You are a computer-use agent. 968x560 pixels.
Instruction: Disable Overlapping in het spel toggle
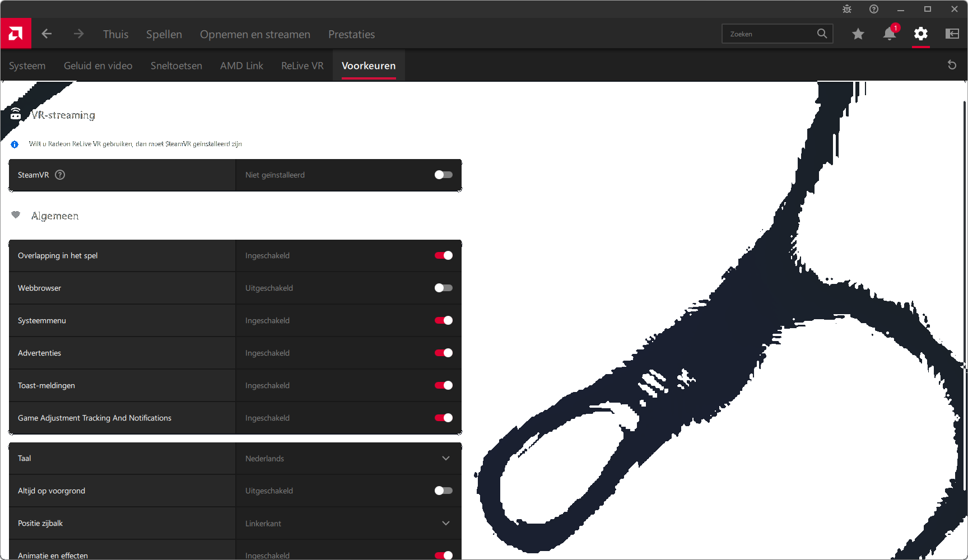pyautogui.click(x=443, y=255)
